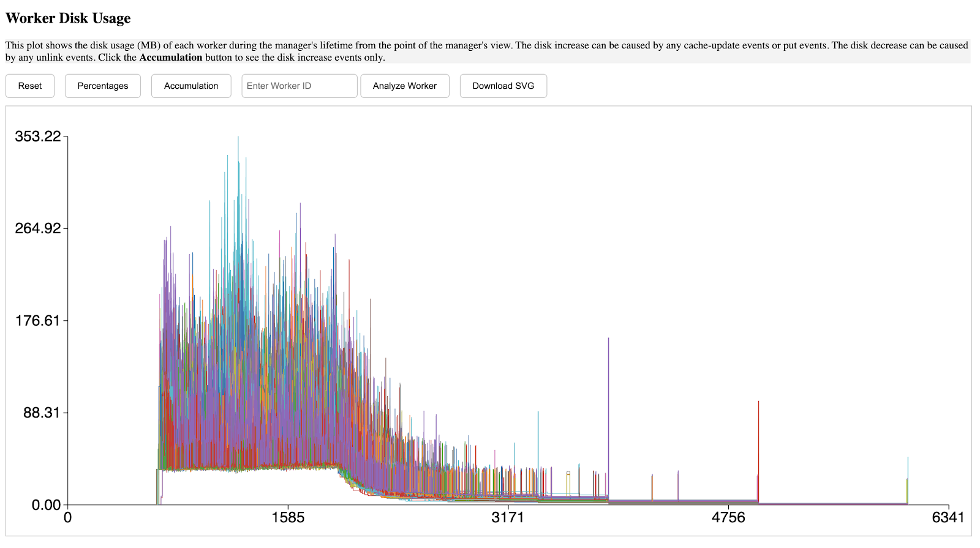Click the 1585 x-axis tick label
The image size is (980, 548).
coord(288,518)
